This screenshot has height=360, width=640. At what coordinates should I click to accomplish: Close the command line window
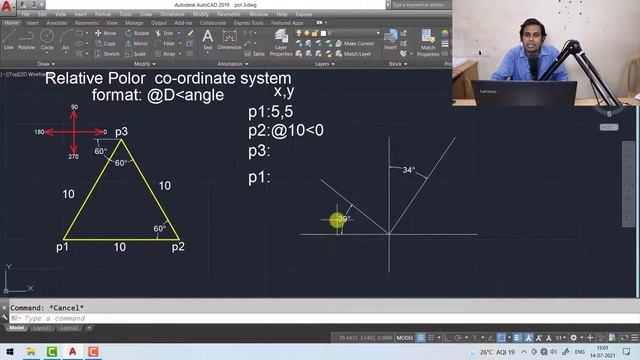pyautogui.click(x=4, y=308)
